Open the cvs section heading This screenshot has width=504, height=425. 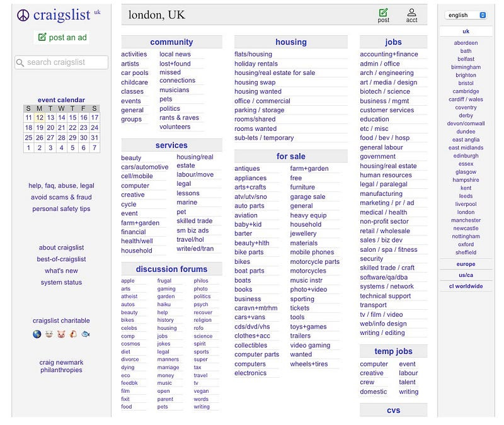(x=393, y=411)
